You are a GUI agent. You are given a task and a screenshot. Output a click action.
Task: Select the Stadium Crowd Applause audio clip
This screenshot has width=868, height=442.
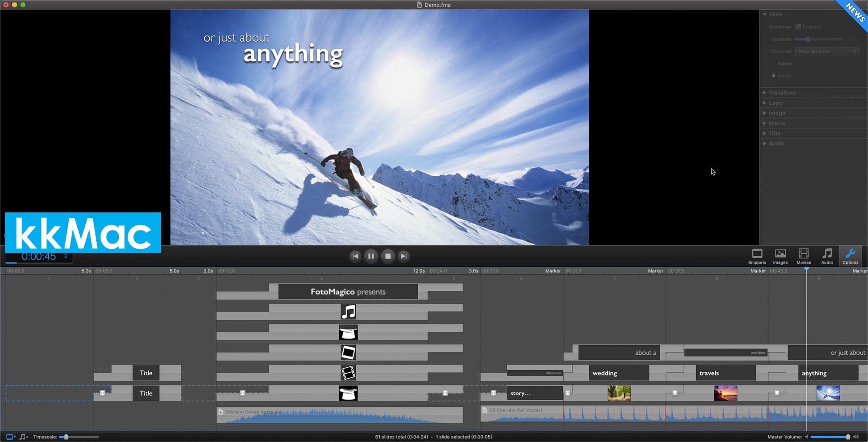340,415
